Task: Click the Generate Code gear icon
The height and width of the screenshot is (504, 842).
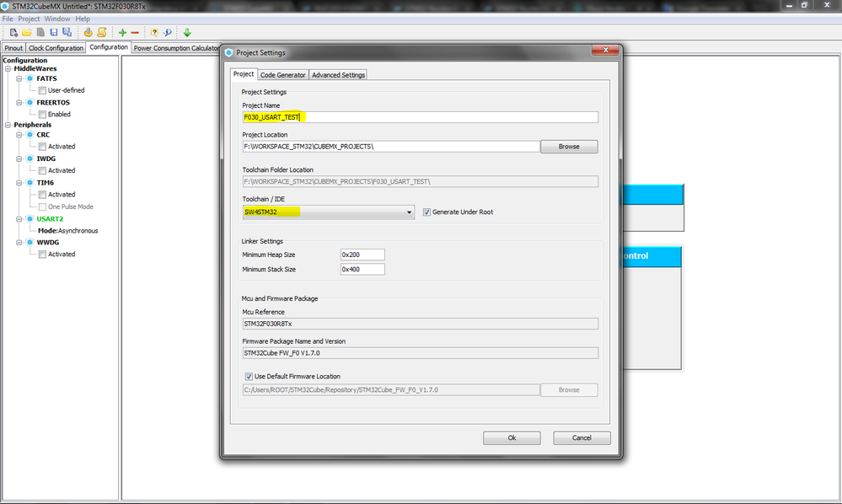Action: pos(88,33)
